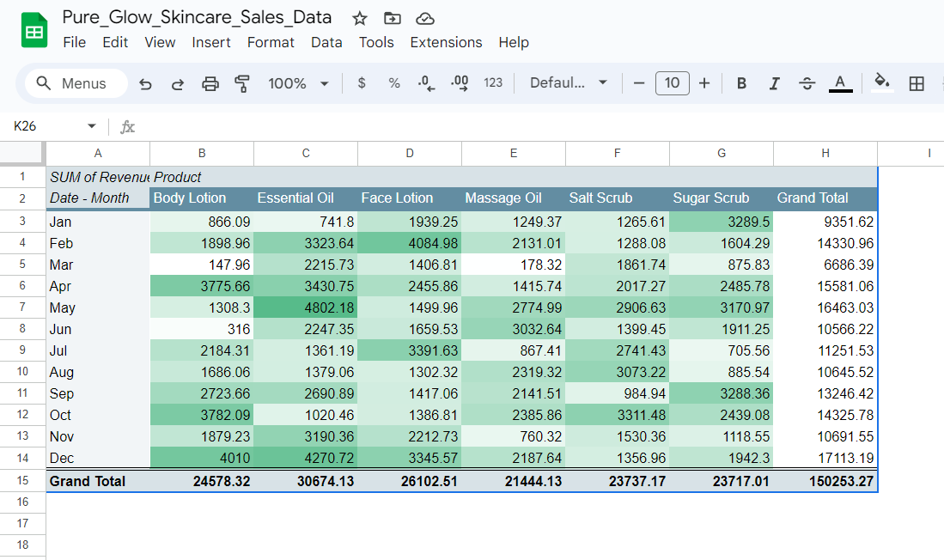Star the Pure_Glow_Skincare_Sales_Data document
This screenshot has width=944, height=560.
click(359, 19)
